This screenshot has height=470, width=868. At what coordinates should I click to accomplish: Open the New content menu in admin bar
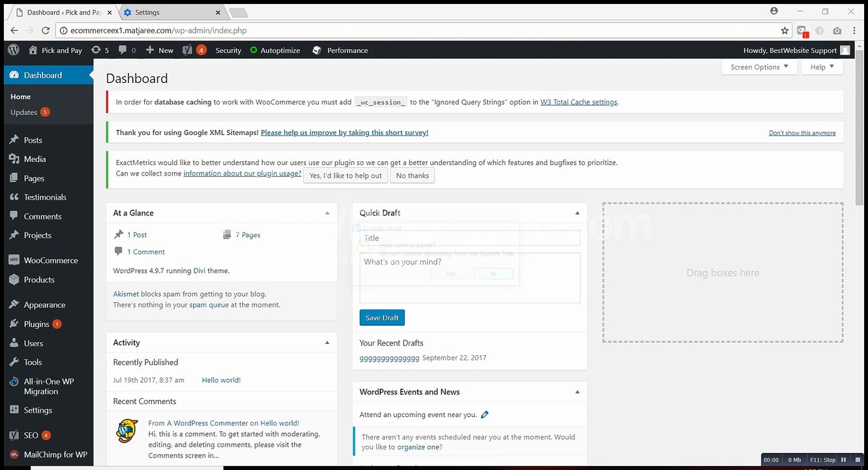pos(159,50)
